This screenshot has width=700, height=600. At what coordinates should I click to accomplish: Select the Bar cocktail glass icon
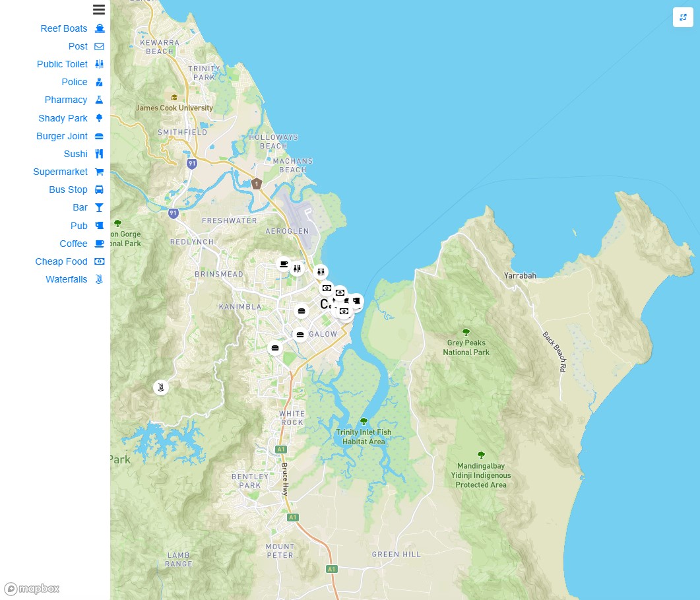click(x=100, y=207)
